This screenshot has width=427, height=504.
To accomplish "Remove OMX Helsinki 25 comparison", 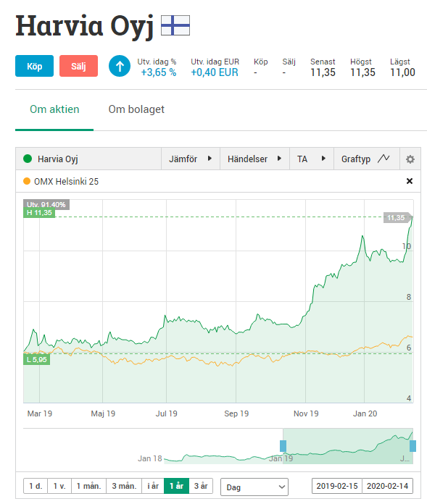I will (410, 181).
